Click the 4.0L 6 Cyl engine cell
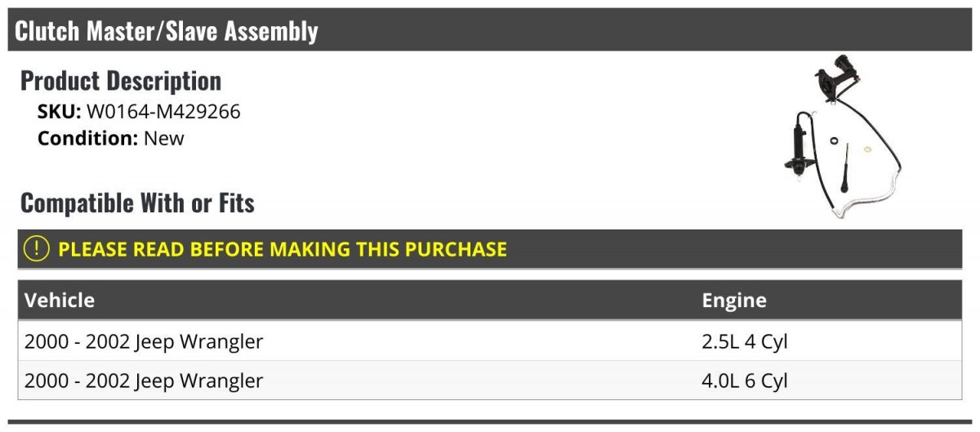This screenshot has width=980, height=432. tap(744, 381)
